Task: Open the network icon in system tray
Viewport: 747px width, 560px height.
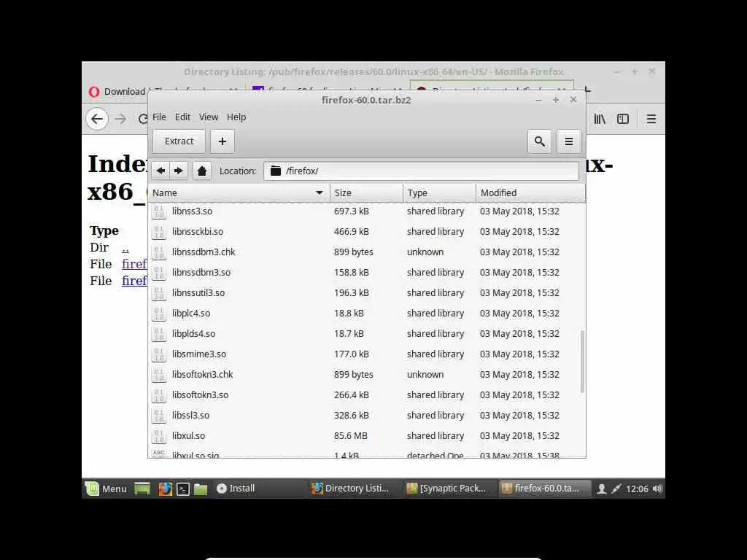Action: pos(616,489)
